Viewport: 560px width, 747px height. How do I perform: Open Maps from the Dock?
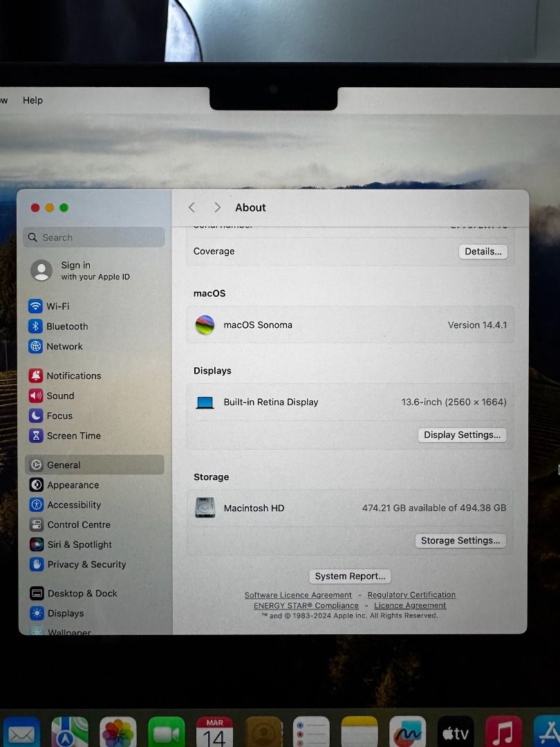tap(70, 732)
